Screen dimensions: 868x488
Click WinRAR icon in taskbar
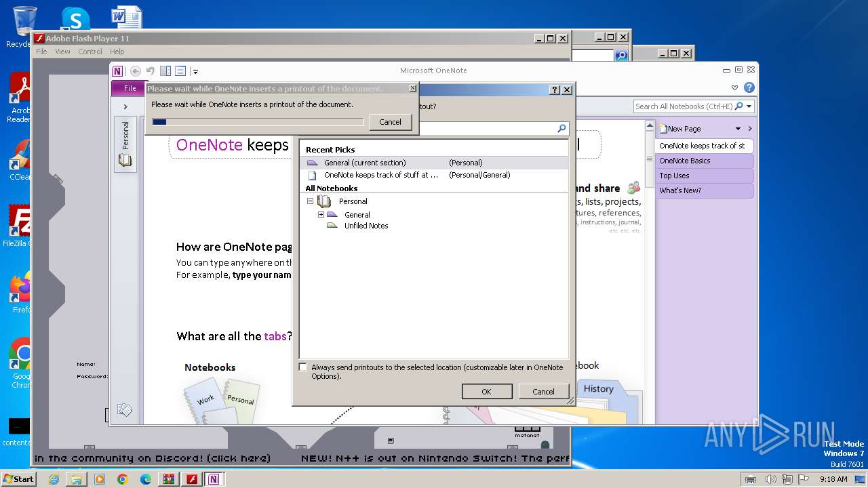pos(168,479)
